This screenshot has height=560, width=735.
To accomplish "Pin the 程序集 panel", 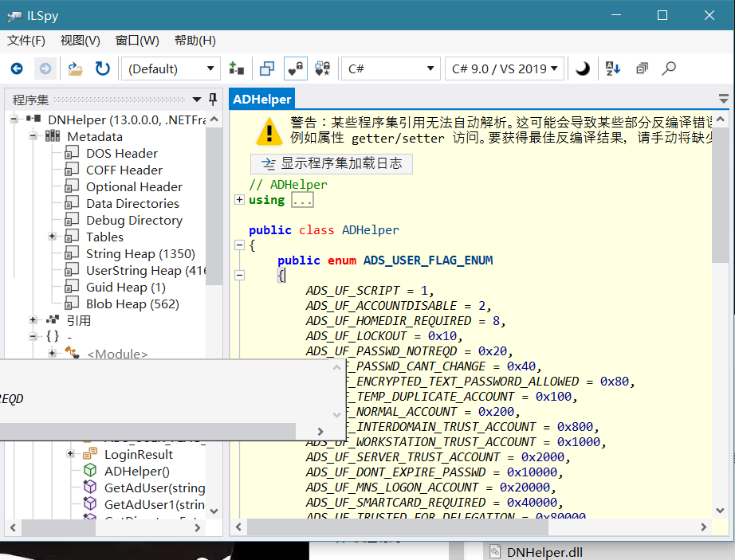I will (213, 100).
